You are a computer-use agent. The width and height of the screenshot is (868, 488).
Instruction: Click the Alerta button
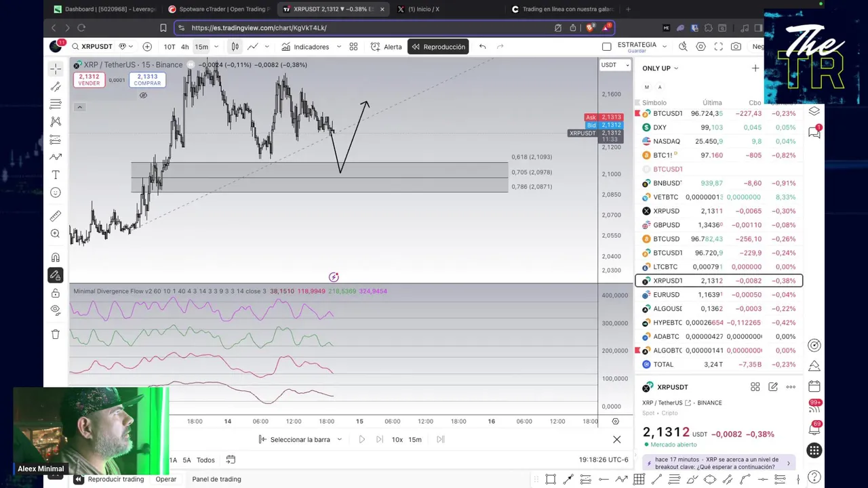[x=387, y=47]
